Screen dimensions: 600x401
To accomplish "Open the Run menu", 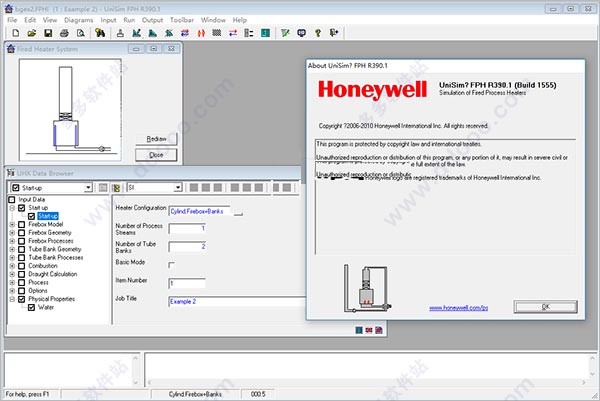I will (x=129, y=20).
